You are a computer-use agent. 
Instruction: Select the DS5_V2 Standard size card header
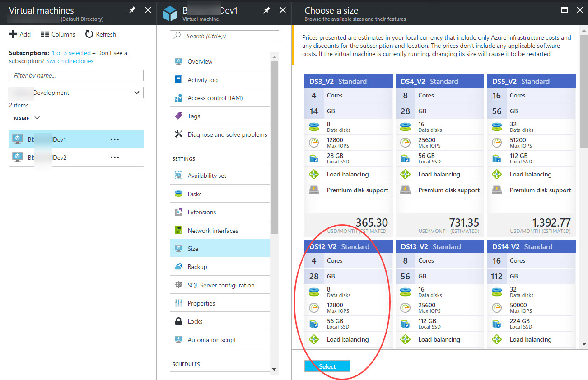click(531, 81)
